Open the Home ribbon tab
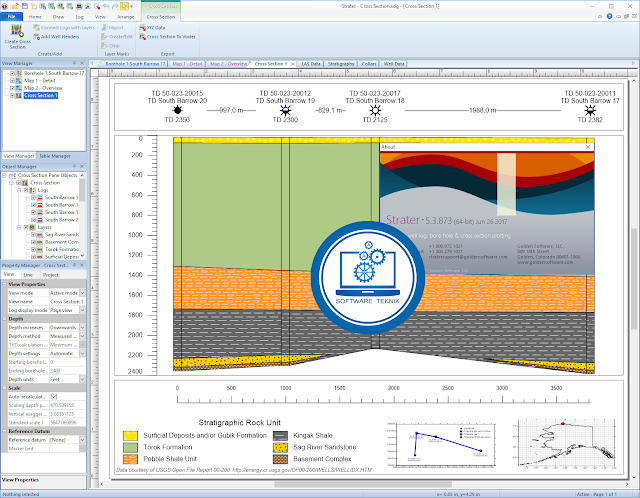Viewport: 640px width, 498px height. click(x=35, y=17)
